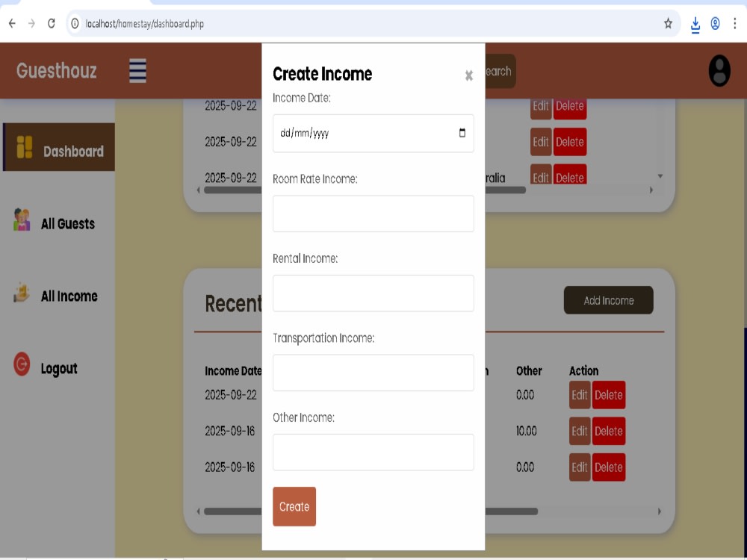
Task: Click the user avatar icon in header
Action: click(x=719, y=71)
